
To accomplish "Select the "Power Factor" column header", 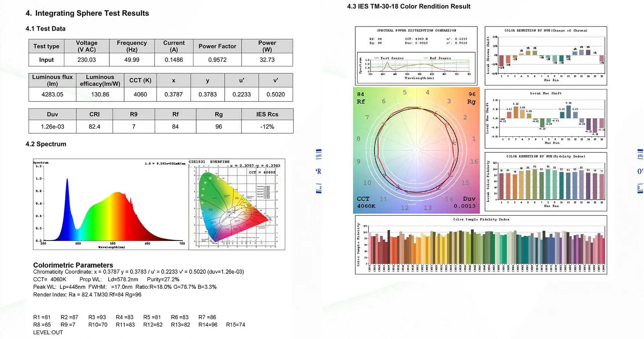I will pyautogui.click(x=217, y=46).
